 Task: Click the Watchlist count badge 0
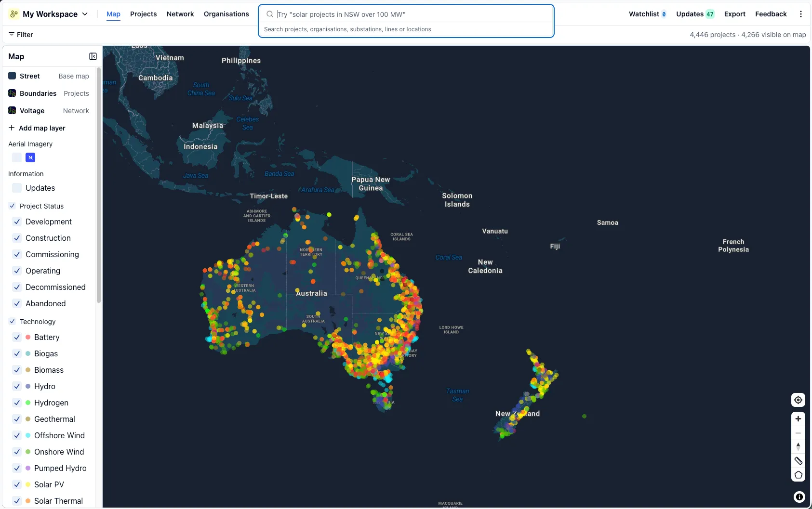point(664,14)
